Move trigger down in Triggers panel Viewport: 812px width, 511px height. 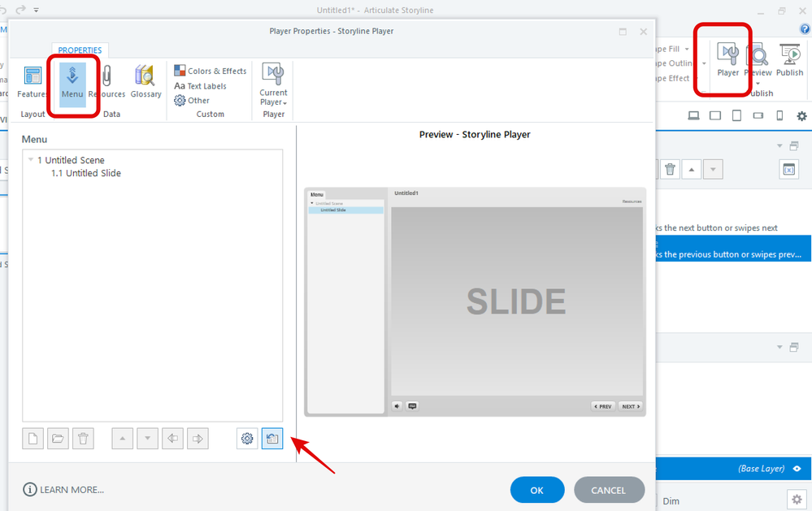pos(713,169)
